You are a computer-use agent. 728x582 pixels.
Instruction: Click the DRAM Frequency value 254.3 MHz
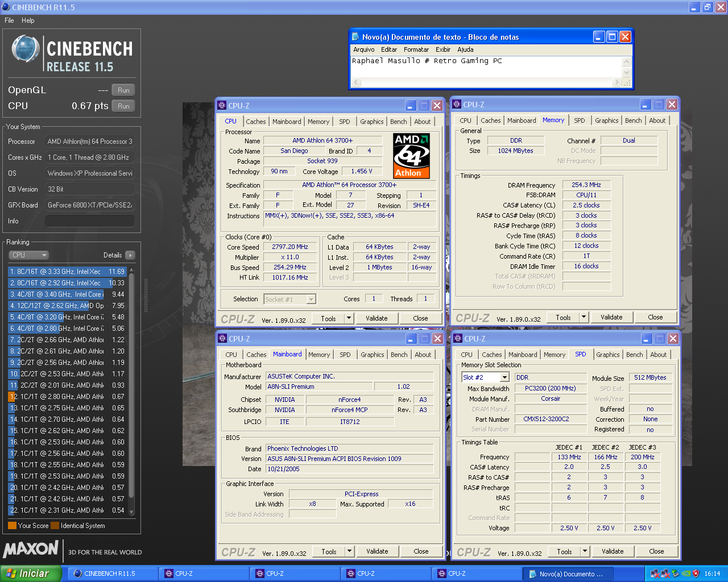586,185
